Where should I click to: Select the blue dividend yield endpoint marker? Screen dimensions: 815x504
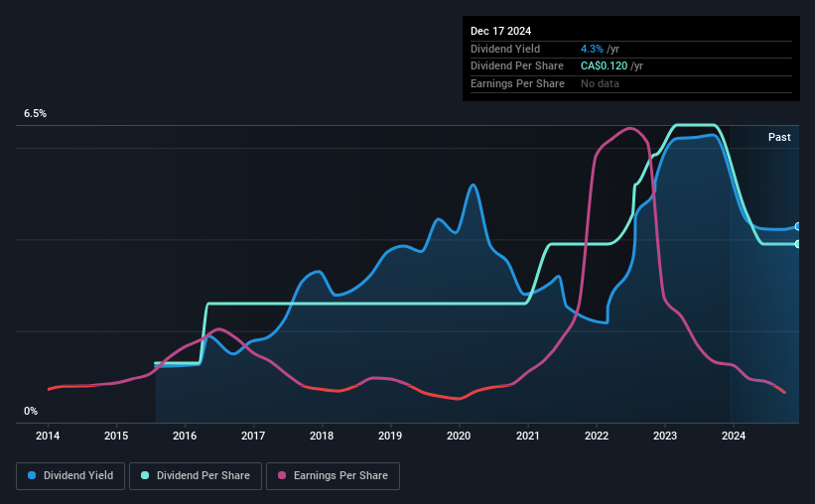click(x=797, y=227)
